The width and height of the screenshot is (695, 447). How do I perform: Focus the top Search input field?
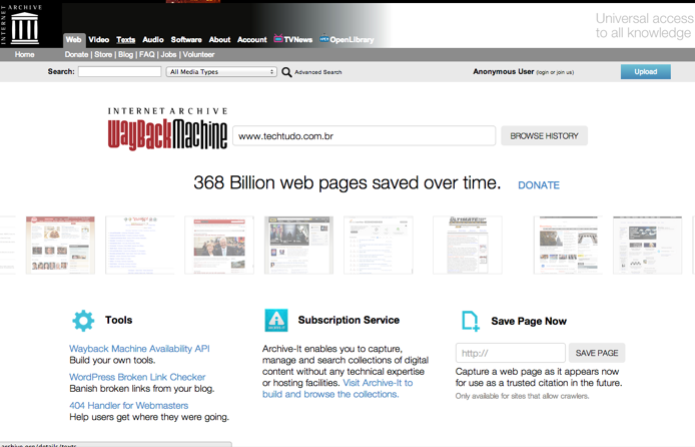click(x=120, y=71)
